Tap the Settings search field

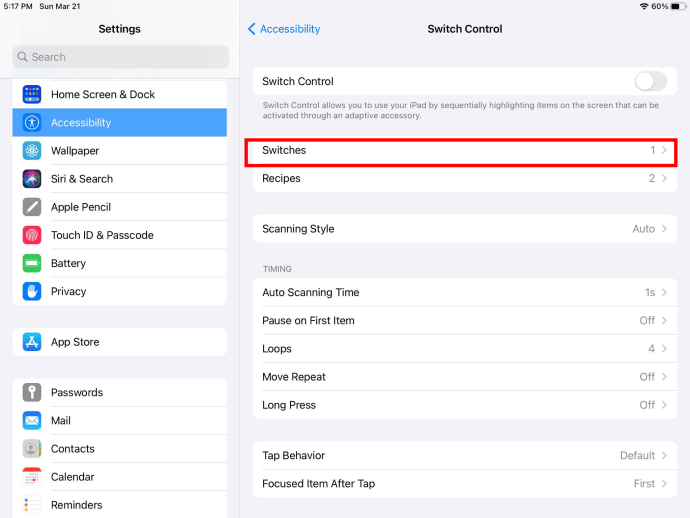120,57
